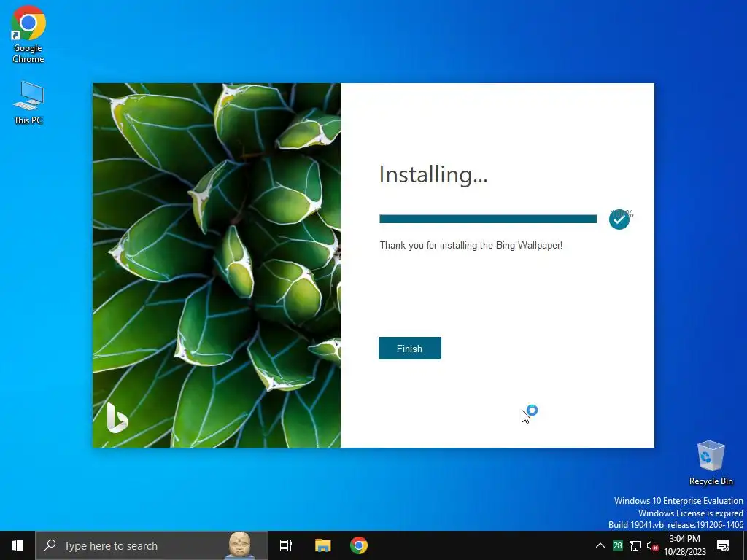Click the Bing logo on the succulent image
747x560 pixels.
pyautogui.click(x=117, y=418)
